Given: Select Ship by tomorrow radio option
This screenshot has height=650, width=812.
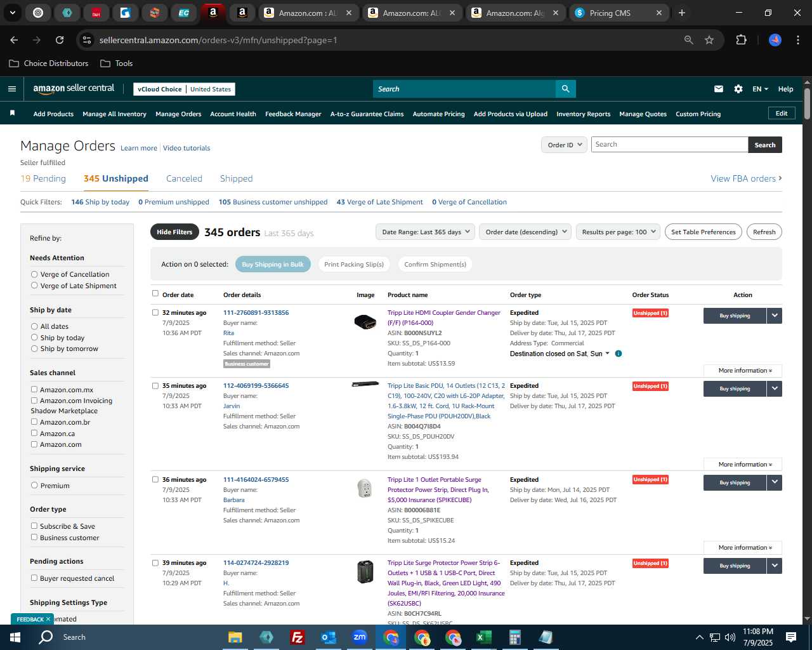Looking at the screenshot, I should coord(34,348).
